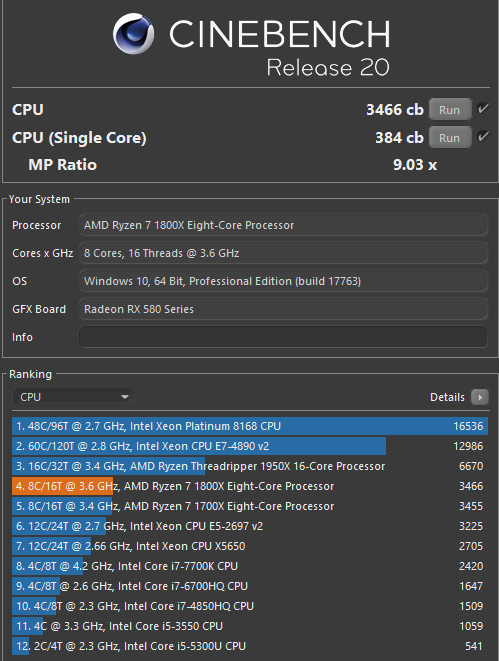
Task: Select the Core i5-5300U ranking entry
Action: 250,646
